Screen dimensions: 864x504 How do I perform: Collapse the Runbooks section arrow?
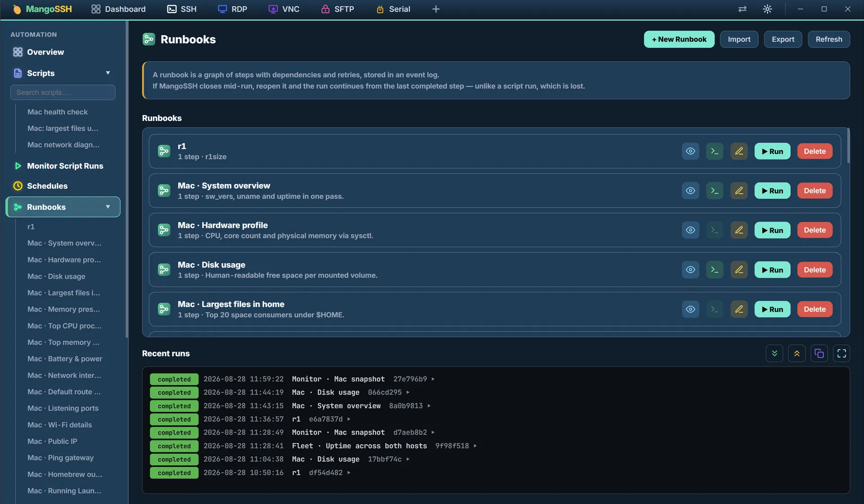tap(108, 207)
